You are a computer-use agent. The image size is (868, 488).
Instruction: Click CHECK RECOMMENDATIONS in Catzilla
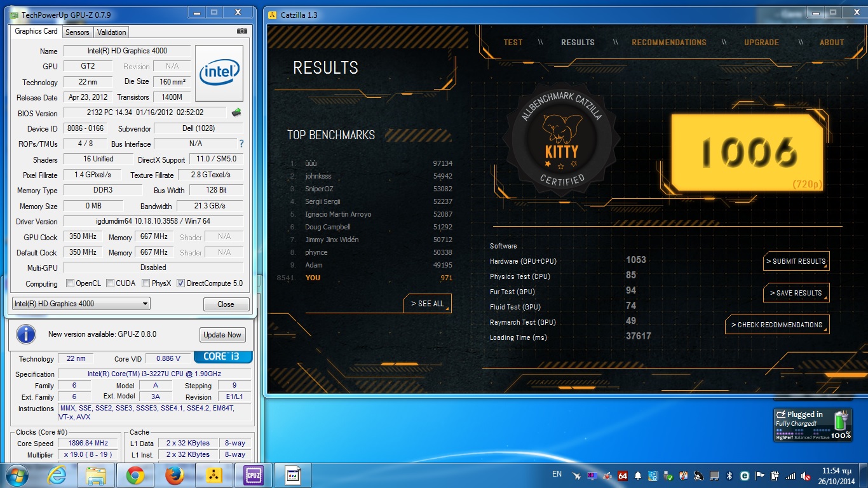(777, 325)
